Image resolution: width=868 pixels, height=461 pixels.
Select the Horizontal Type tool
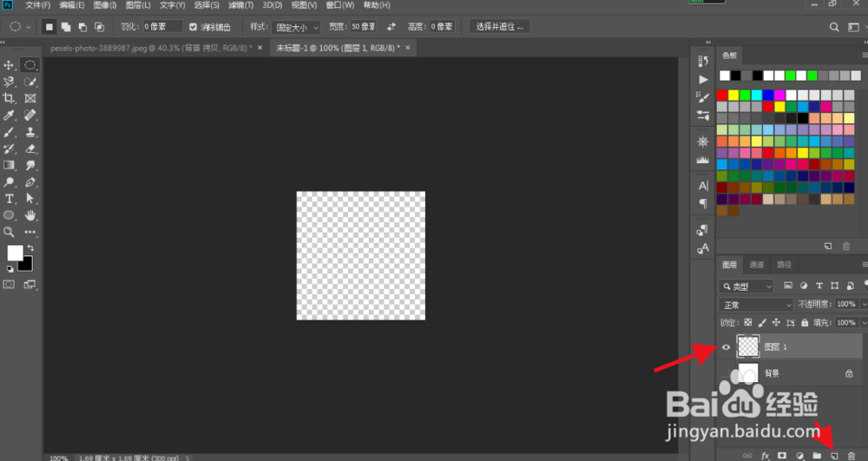click(9, 199)
